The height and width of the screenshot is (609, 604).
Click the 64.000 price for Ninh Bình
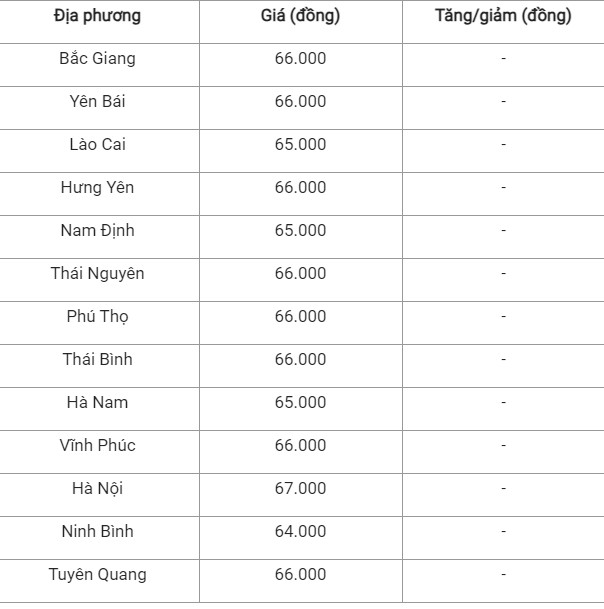click(300, 532)
